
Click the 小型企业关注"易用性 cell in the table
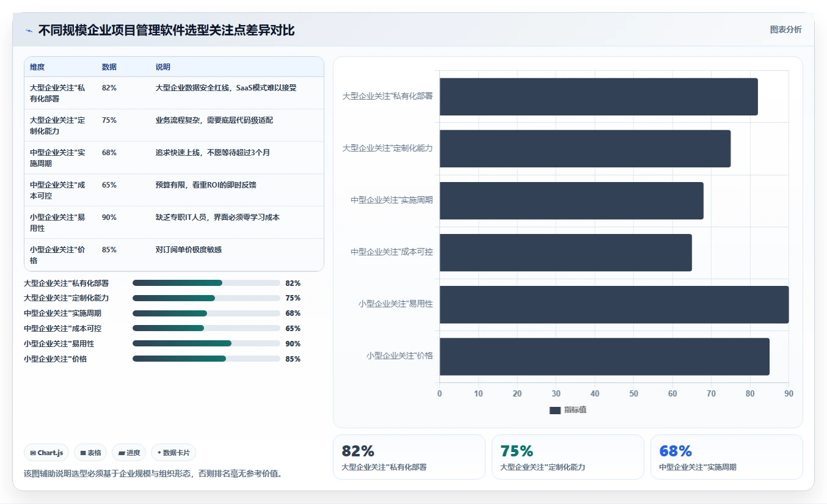click(x=57, y=222)
